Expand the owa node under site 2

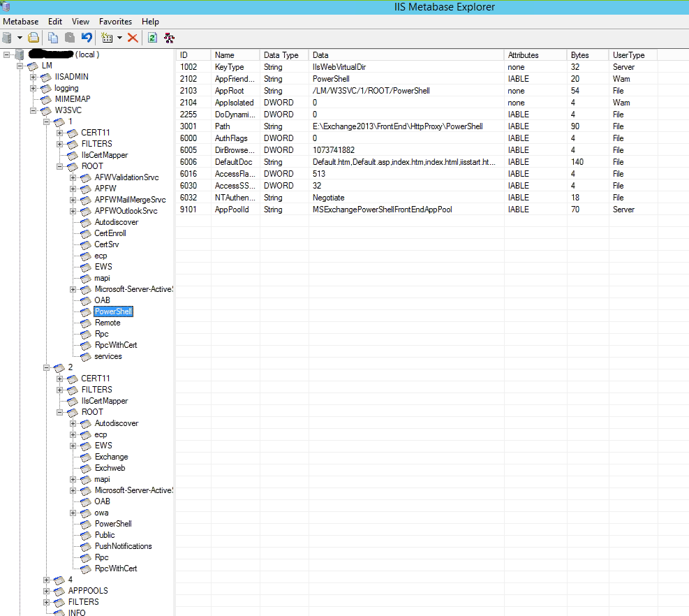point(73,513)
